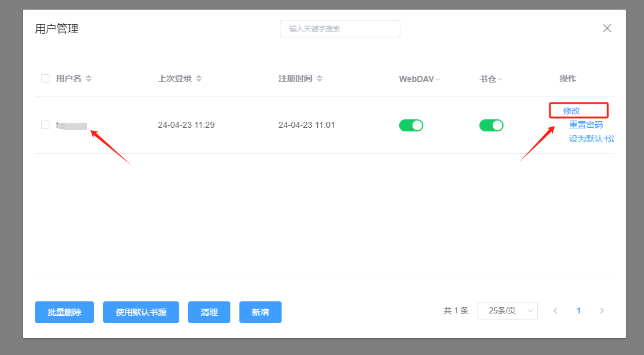Viewport: 644px width, 355px height.
Task: Close the 用户管理 dialog
Action: click(607, 28)
